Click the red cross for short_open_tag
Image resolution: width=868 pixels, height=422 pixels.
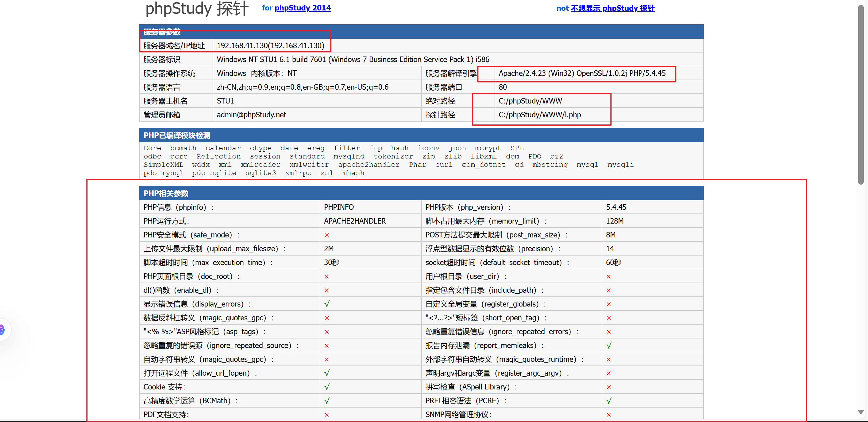click(608, 318)
